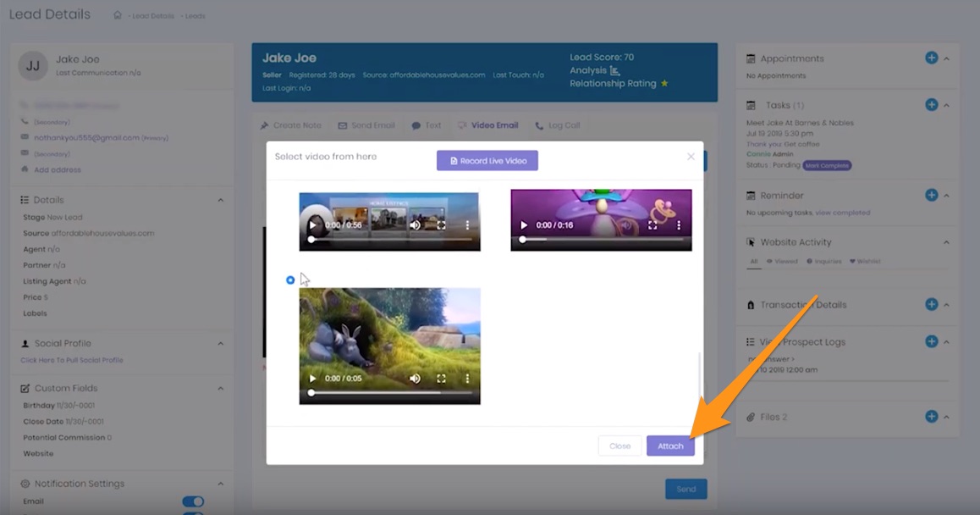Open the Leads breadcrumb link
Screen dimensions: 980x515
pyautogui.click(x=195, y=15)
